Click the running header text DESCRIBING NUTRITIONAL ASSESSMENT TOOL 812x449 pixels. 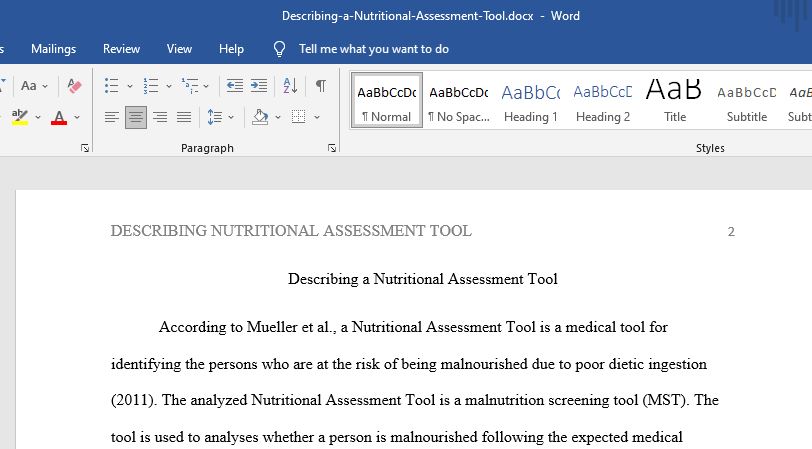291,230
